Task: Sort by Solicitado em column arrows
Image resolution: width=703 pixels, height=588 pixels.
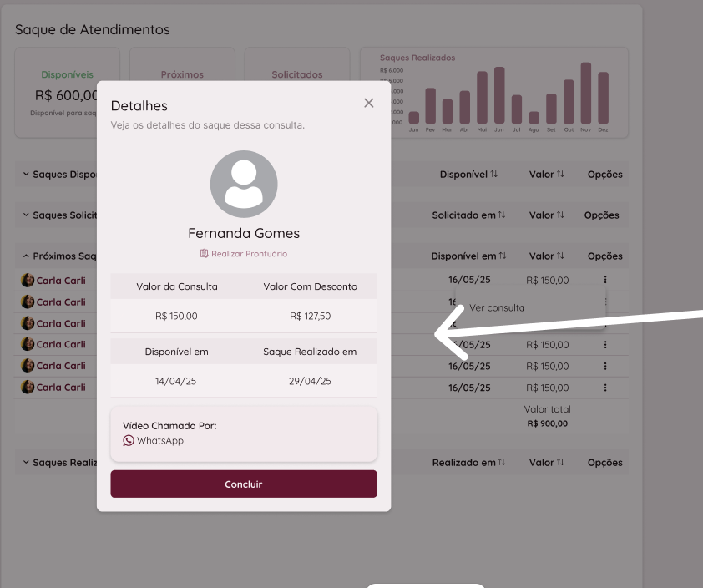Action: click(502, 215)
